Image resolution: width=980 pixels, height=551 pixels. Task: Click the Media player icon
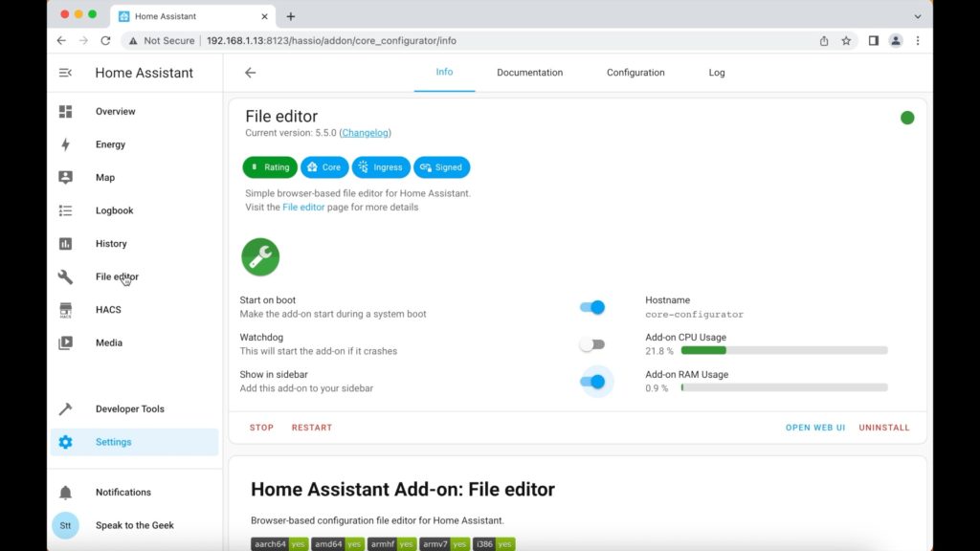tap(66, 343)
